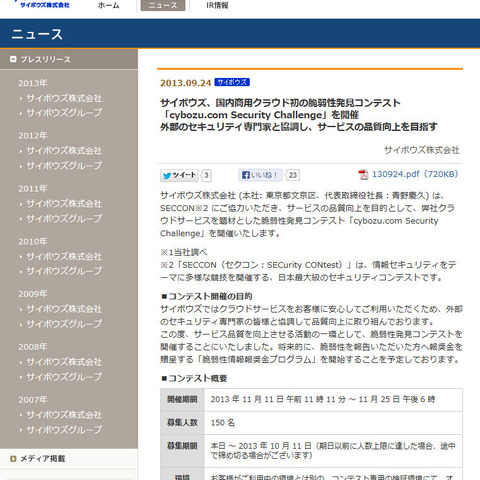
Task: Open 2011年 サイボウズグループ releases
Action: point(64,218)
